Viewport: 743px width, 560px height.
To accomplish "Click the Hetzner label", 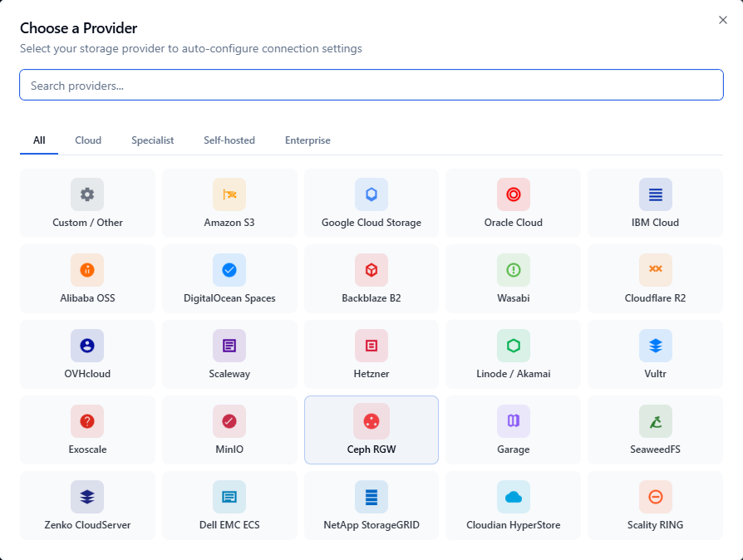I will (x=371, y=374).
